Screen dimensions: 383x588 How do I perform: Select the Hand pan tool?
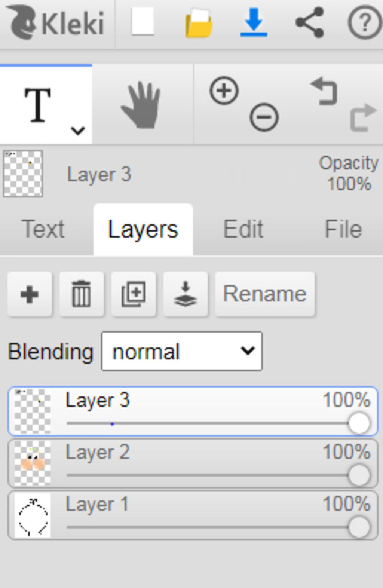coord(142,105)
